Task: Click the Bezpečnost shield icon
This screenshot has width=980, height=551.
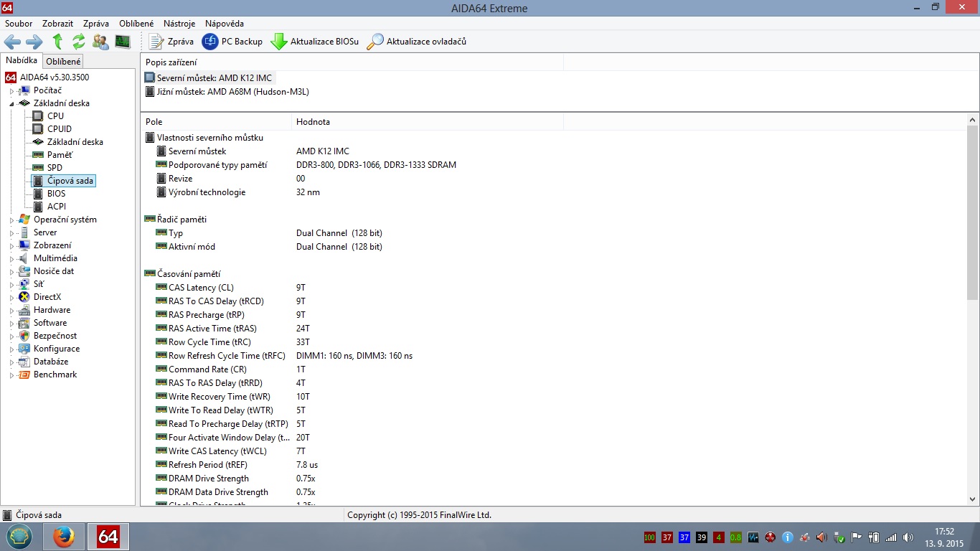Action: pos(24,336)
